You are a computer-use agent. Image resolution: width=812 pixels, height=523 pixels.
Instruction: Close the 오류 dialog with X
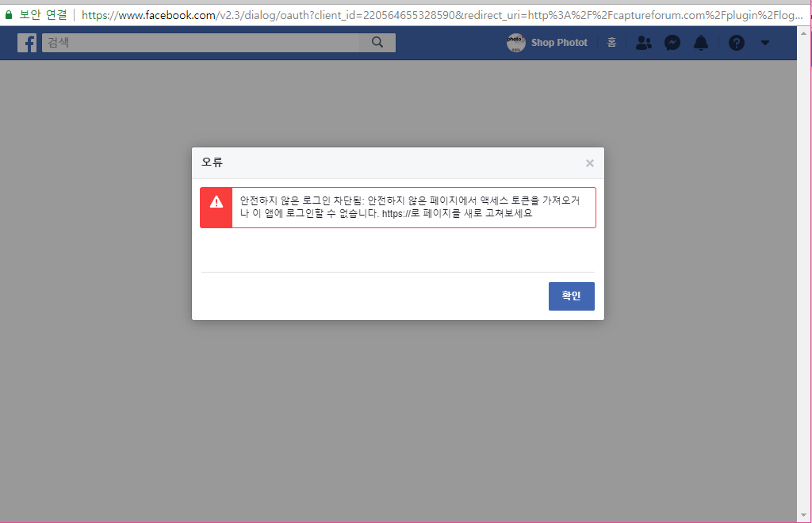tap(589, 163)
